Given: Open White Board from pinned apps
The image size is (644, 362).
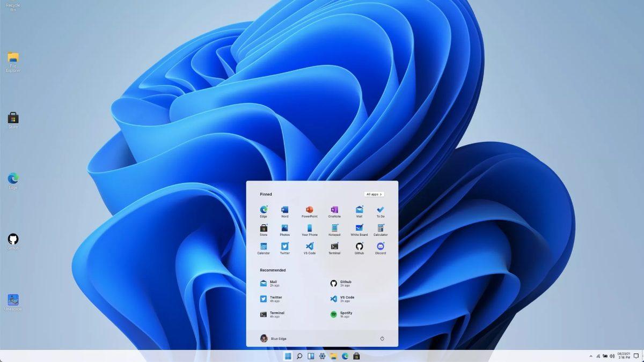Looking at the screenshot, I should pos(358,228).
